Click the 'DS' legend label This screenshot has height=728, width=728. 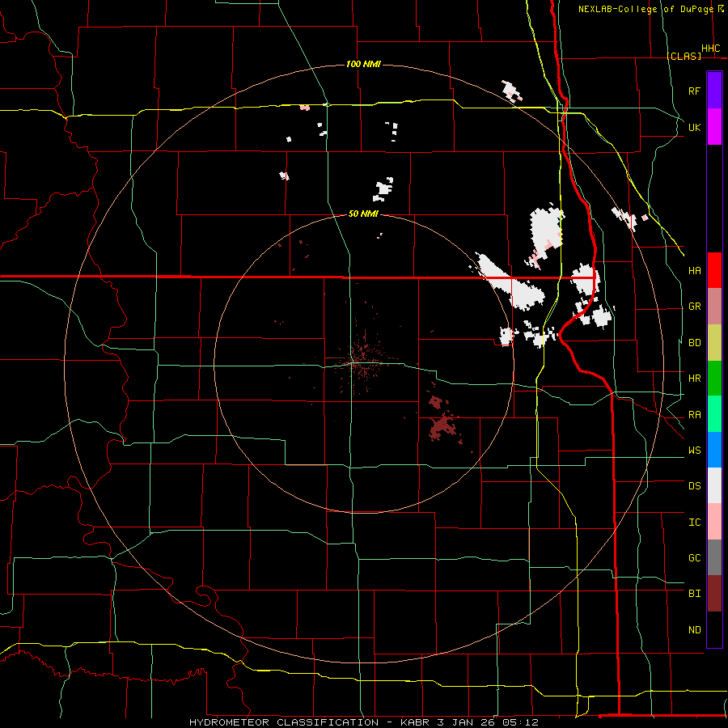[x=695, y=486]
